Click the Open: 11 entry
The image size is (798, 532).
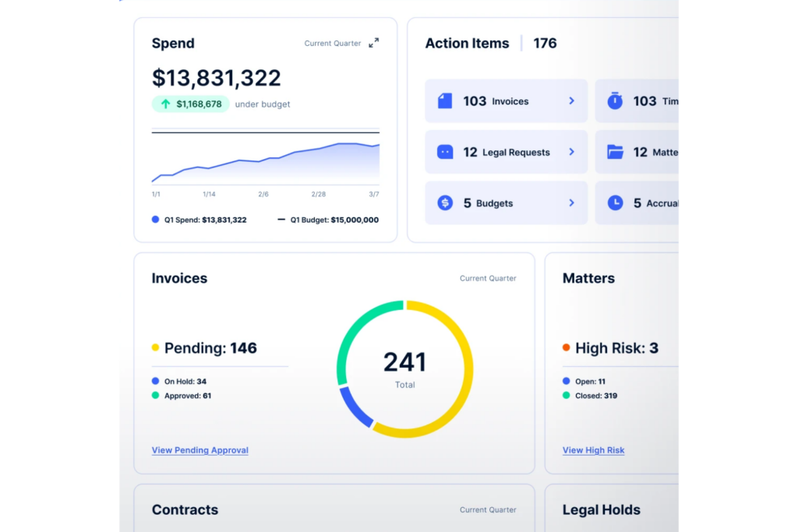(591, 382)
